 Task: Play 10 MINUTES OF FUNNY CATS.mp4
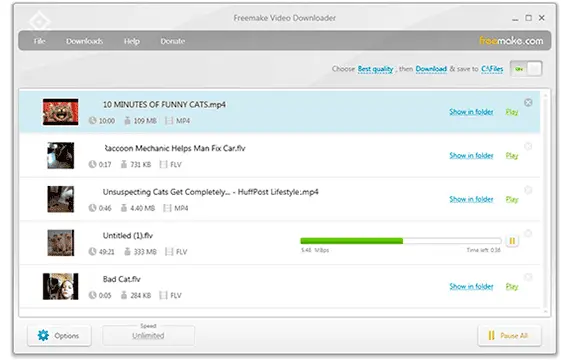tap(512, 112)
